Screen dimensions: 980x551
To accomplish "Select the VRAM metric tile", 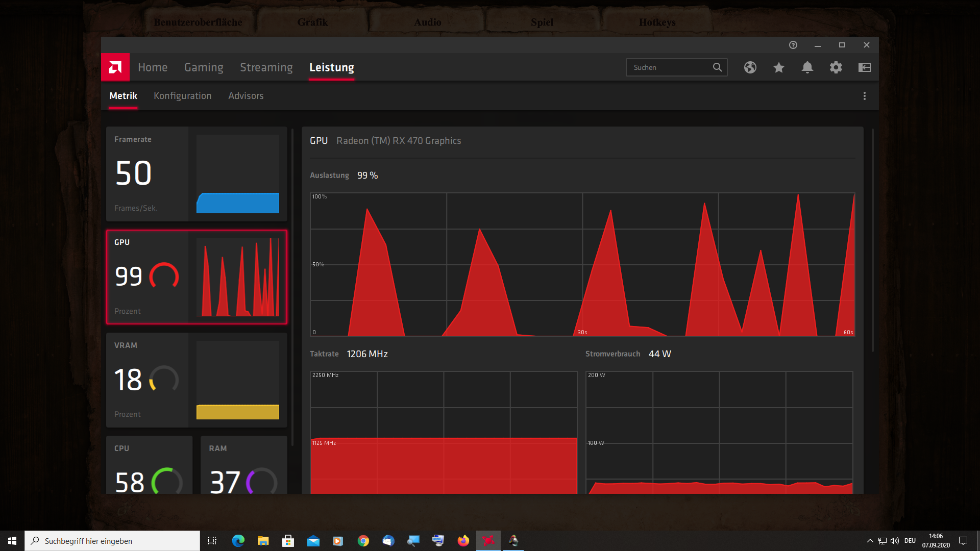I will click(197, 380).
